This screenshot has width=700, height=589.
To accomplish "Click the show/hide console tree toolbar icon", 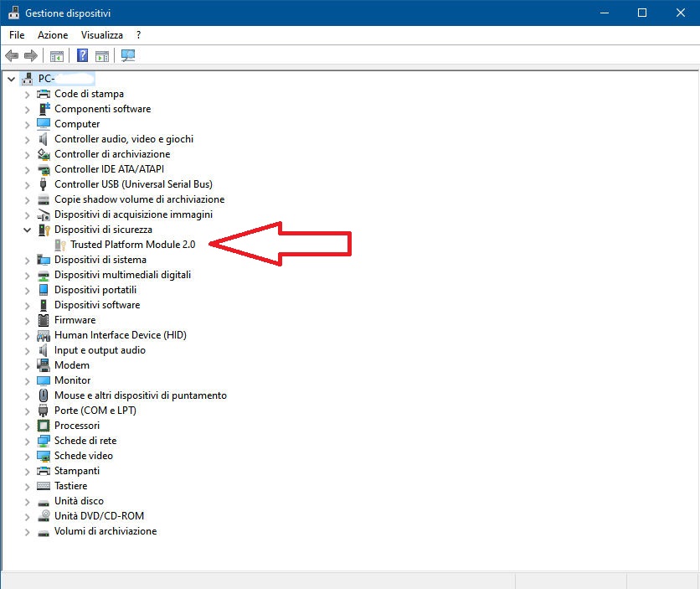I will coord(57,56).
